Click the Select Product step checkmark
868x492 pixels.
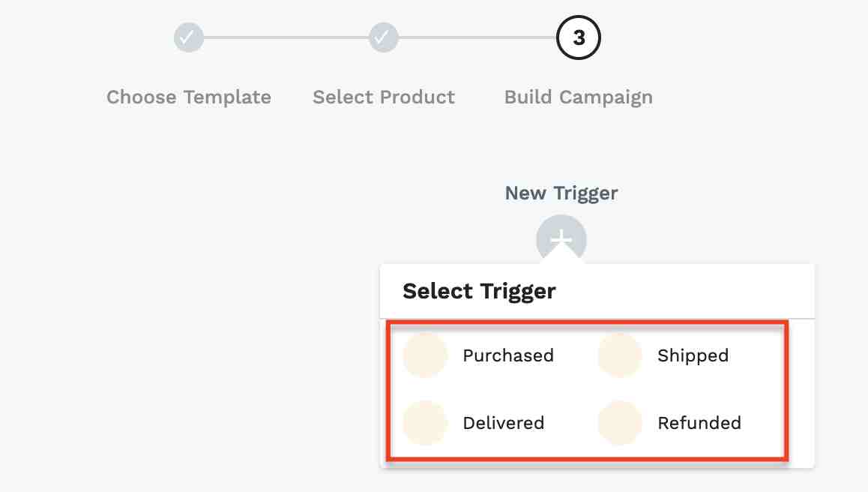click(x=384, y=37)
